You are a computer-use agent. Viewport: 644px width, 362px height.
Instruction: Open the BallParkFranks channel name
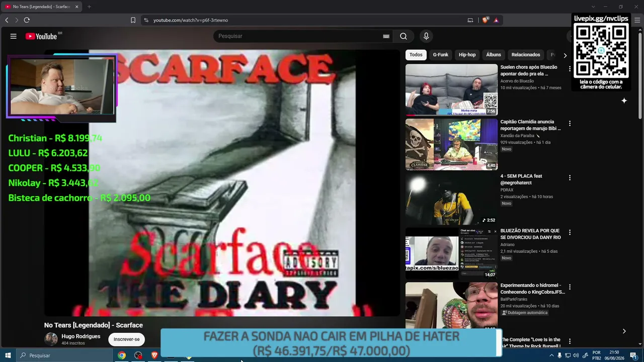click(514, 299)
